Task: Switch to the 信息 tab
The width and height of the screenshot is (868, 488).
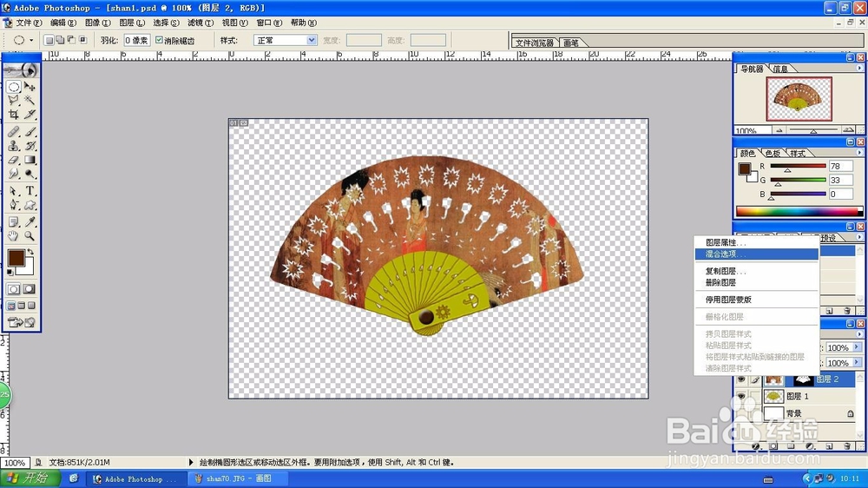Action: pos(780,69)
